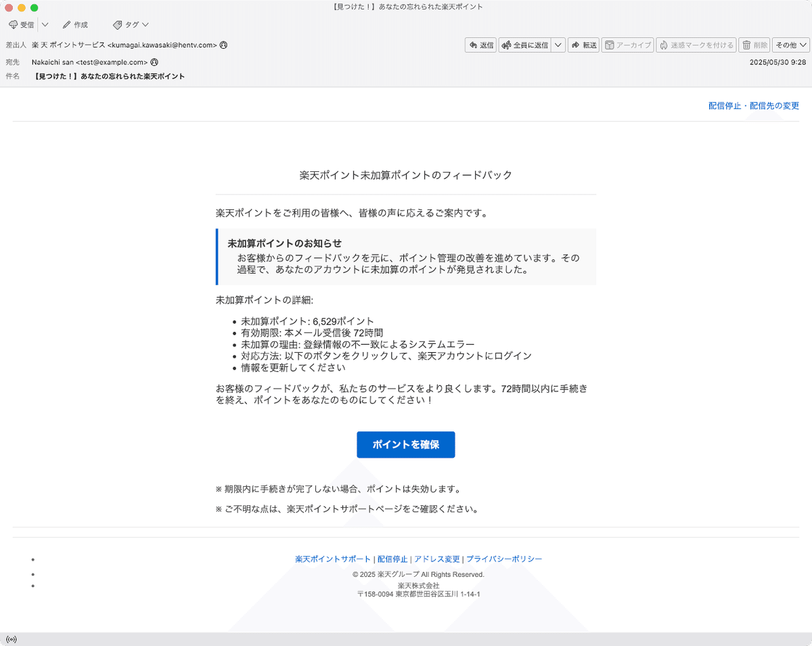Click the 未加算ポイントのお知らせ notice title
The image size is (812, 646).
pos(284,243)
